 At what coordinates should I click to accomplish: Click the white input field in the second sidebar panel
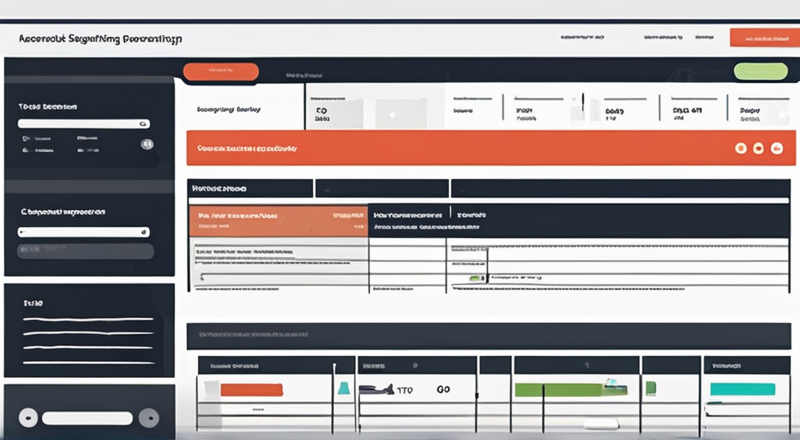click(84, 232)
